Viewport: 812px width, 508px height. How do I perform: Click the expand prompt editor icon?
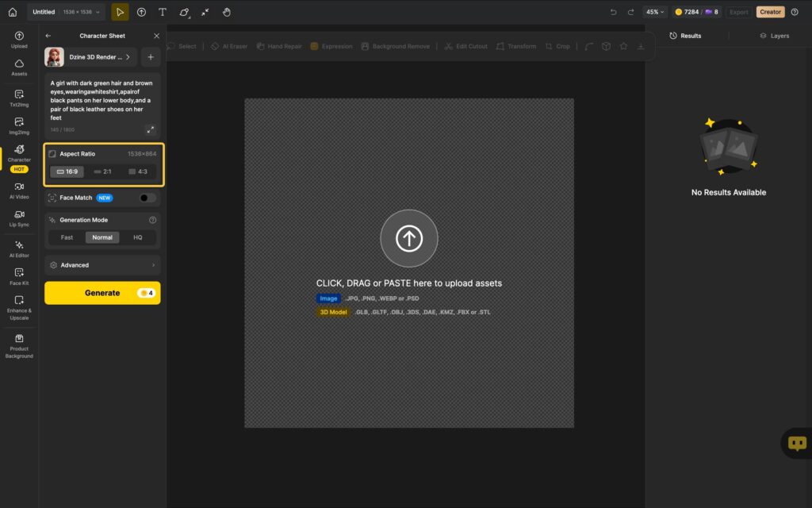(x=151, y=129)
